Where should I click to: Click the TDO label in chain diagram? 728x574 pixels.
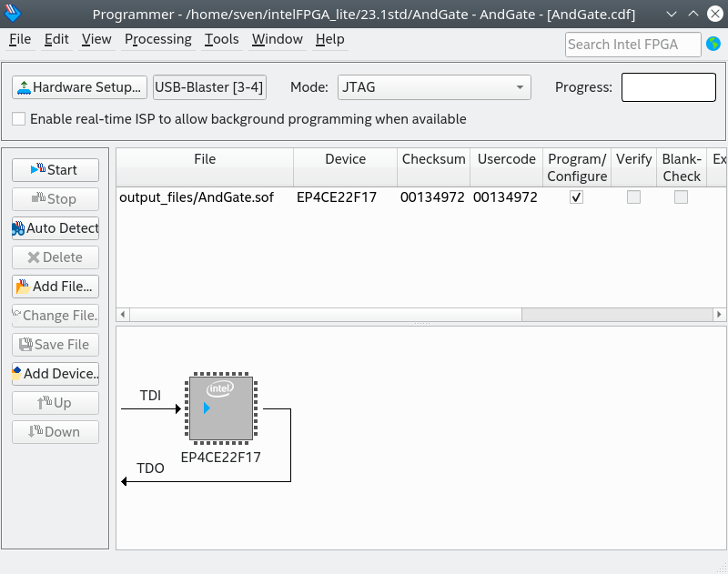click(150, 468)
